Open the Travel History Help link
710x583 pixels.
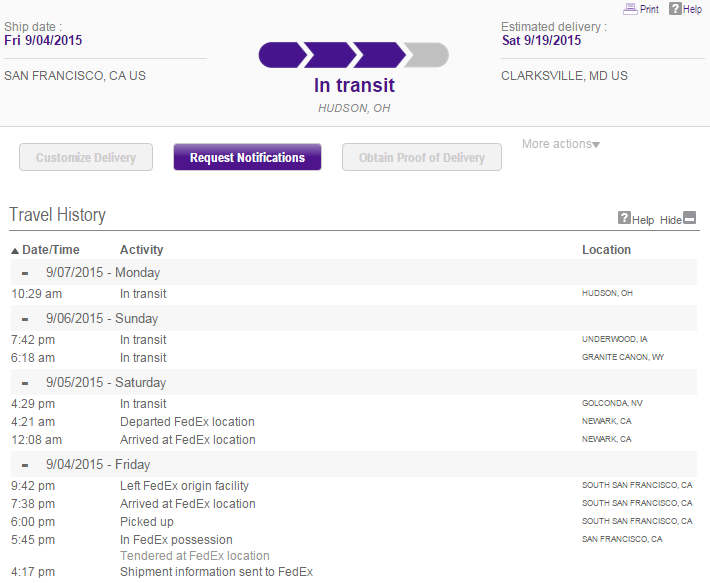tap(643, 220)
